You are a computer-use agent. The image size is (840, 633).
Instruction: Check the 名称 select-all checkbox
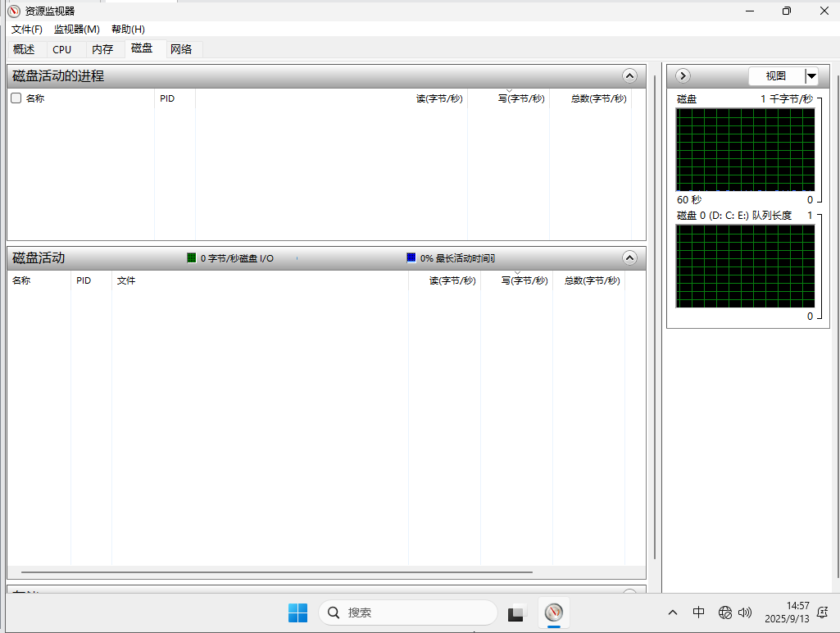coord(16,98)
